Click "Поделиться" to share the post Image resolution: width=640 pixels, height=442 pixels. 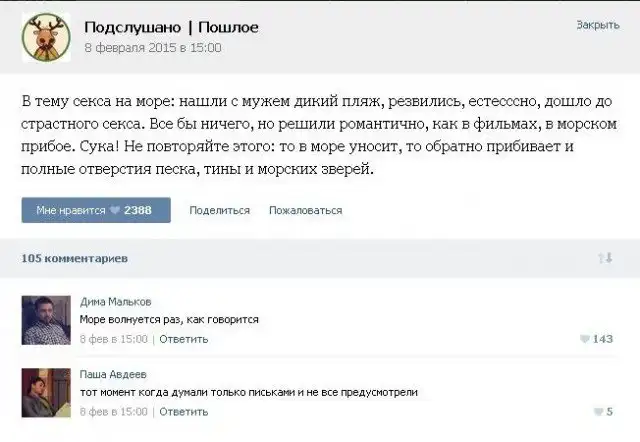[x=219, y=210]
